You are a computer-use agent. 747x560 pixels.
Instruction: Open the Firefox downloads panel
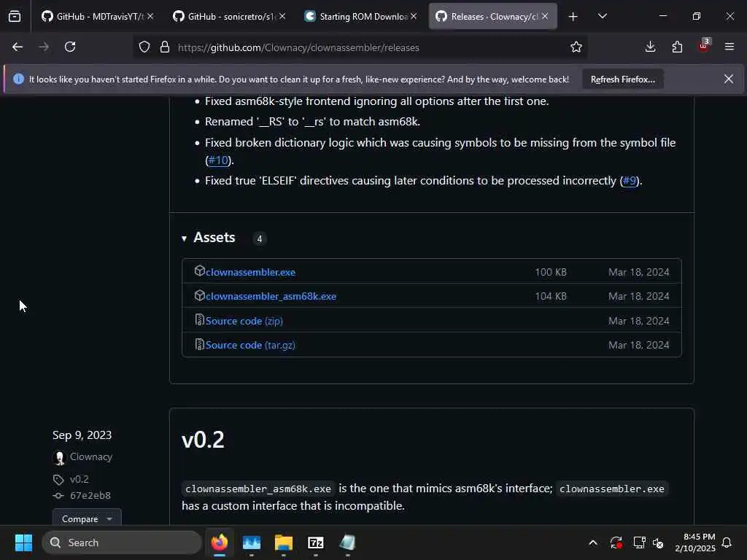point(650,47)
